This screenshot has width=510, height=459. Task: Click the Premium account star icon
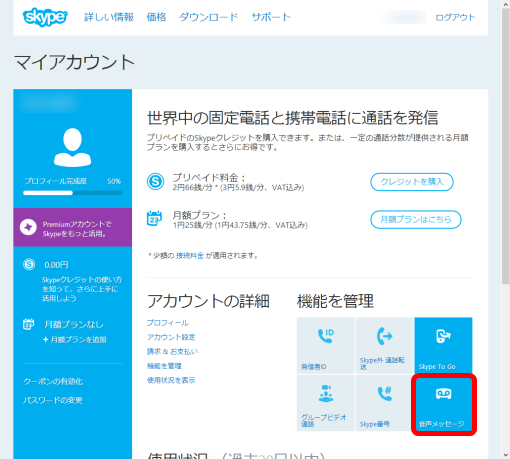28,227
